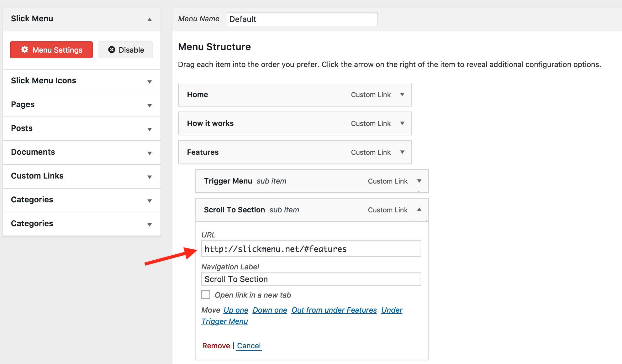Viewport: 622px width, 364px height.
Task: Click the gear icon in Menu Settings
Action: 24,49
